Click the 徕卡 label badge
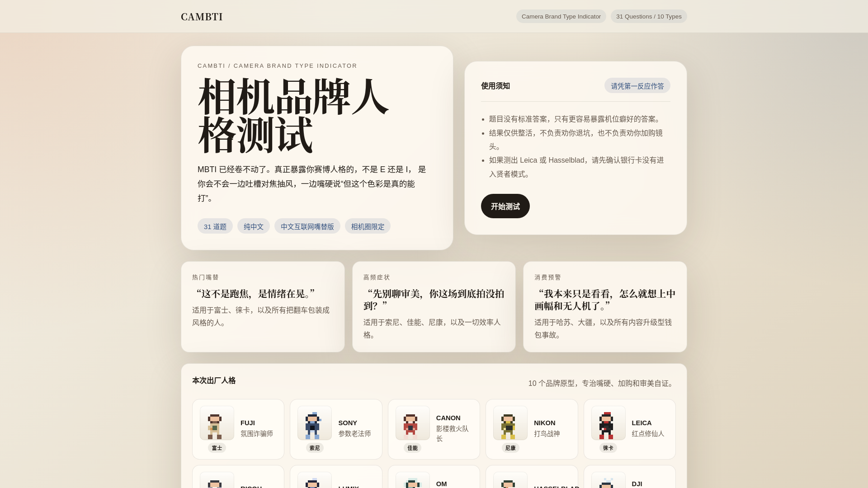868x488 pixels. (609, 448)
